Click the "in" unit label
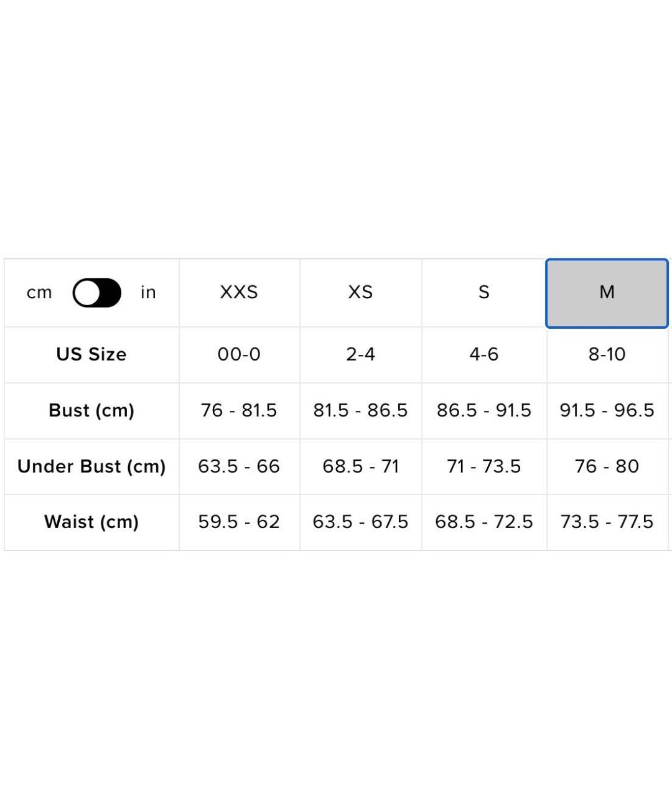The width and height of the screenshot is (672, 797). (x=148, y=293)
